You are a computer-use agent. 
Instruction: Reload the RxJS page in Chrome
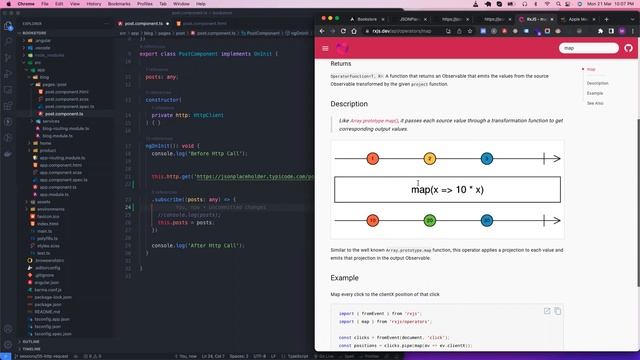coord(343,31)
